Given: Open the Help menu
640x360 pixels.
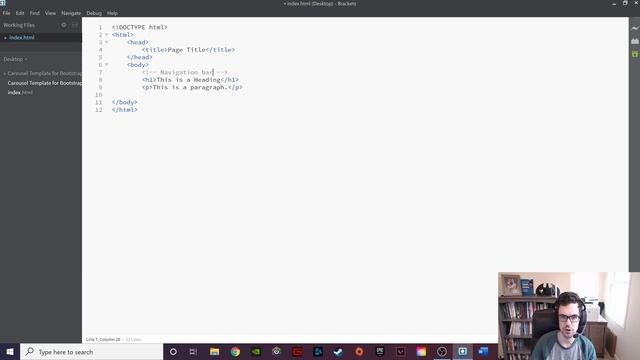Looking at the screenshot, I should 112,13.
